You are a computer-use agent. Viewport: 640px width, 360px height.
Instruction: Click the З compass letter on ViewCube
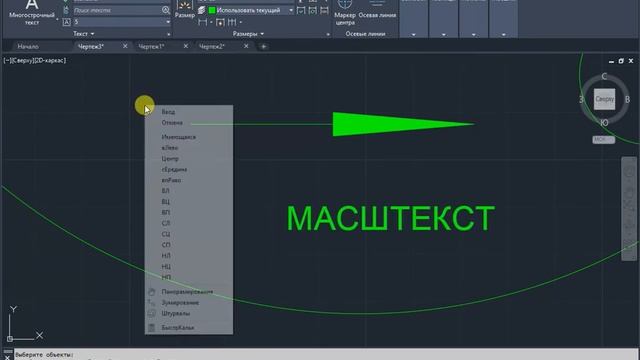(582, 100)
